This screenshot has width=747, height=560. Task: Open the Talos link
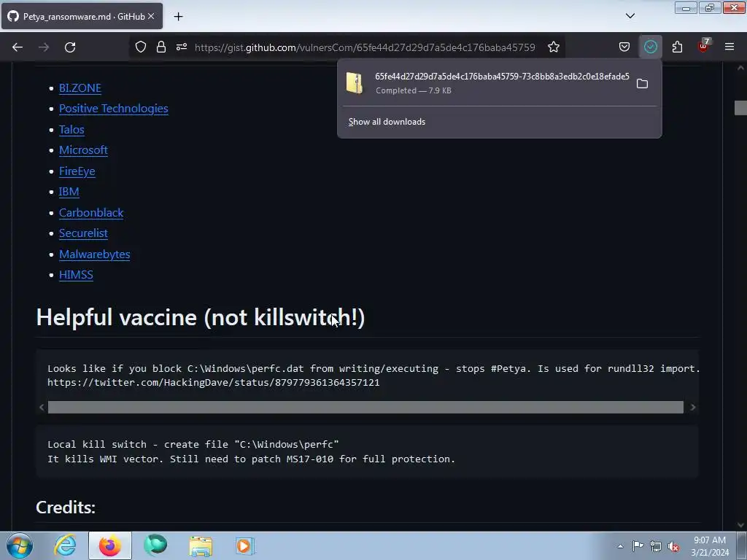tap(71, 130)
